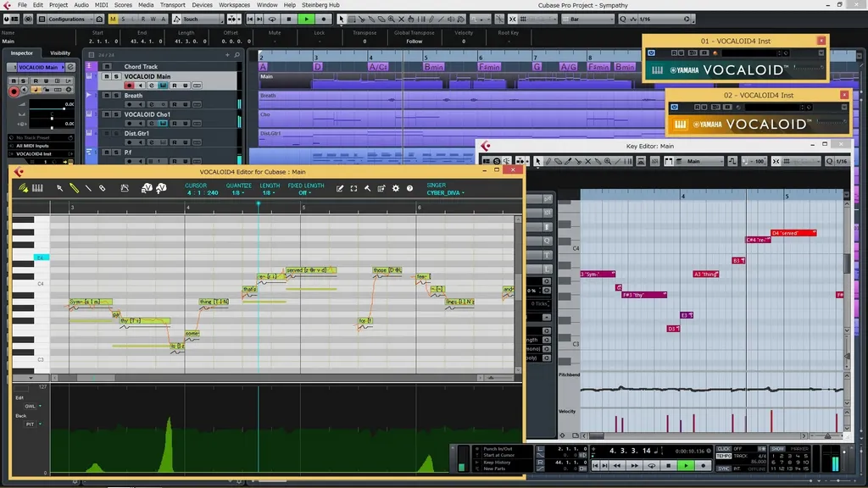Switch to the Visibility tab

pos(60,53)
